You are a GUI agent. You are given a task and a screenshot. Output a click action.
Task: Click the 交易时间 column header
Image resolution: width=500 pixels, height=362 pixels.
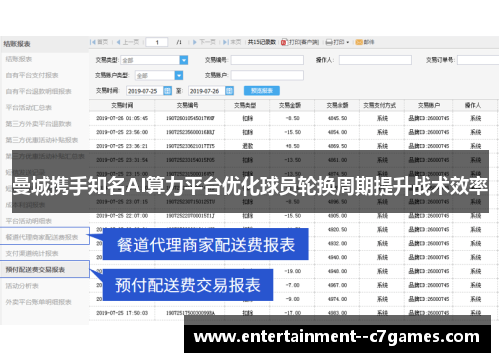(x=122, y=105)
